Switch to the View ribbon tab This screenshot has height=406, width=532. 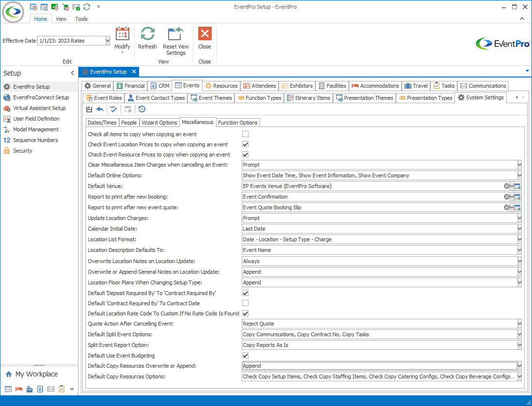[61, 19]
